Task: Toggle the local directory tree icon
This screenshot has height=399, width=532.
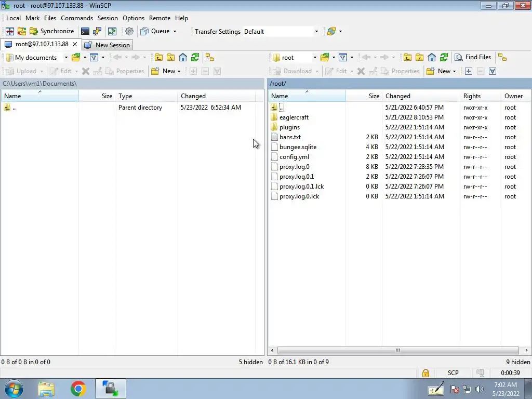Action: point(210,57)
